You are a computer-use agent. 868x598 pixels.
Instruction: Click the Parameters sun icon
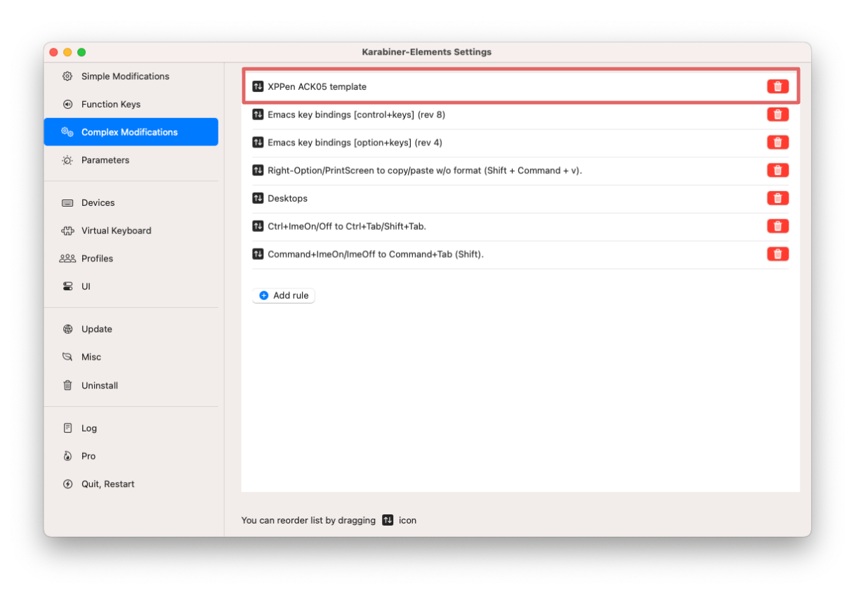click(x=67, y=160)
